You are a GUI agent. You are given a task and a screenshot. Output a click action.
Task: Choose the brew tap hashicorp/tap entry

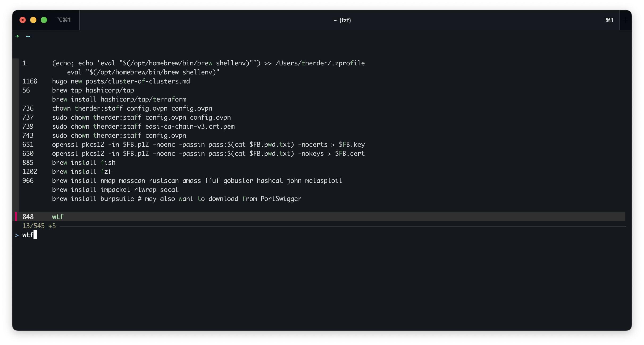tap(93, 90)
